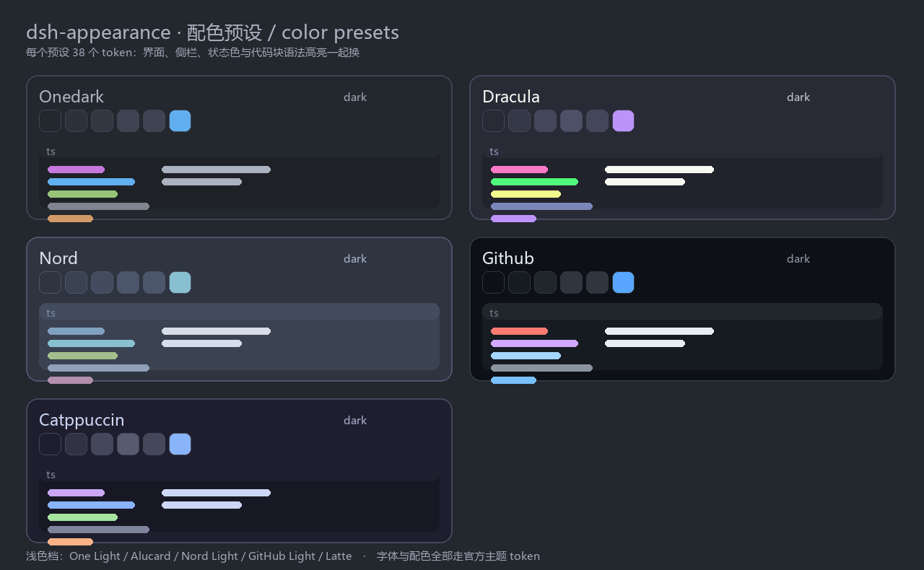This screenshot has height=570, width=924.
Task: Click the first black swatch in Github
Action: (x=493, y=283)
